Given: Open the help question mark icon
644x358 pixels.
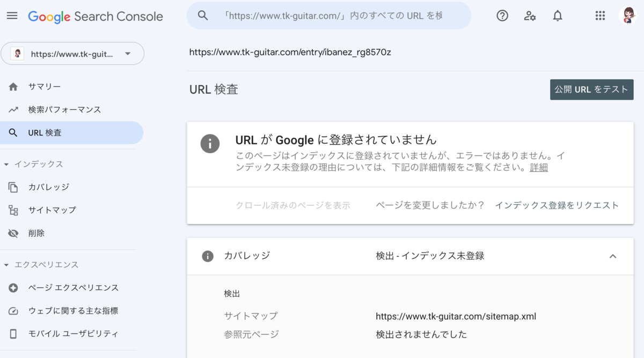Looking at the screenshot, I should tap(502, 16).
